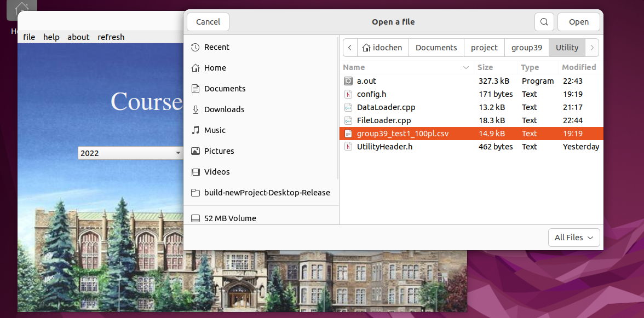
Task: Click the search magnifier icon in the dialog header
Action: click(544, 22)
